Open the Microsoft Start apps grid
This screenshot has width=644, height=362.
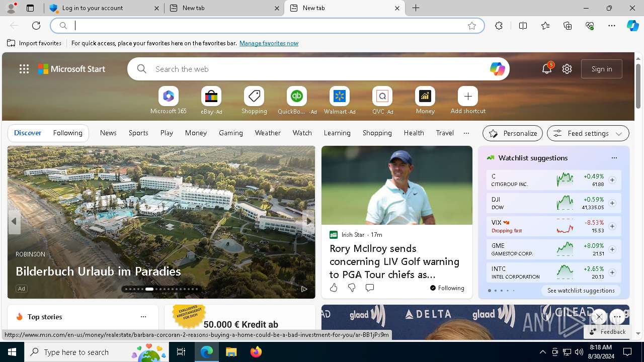click(24, 69)
